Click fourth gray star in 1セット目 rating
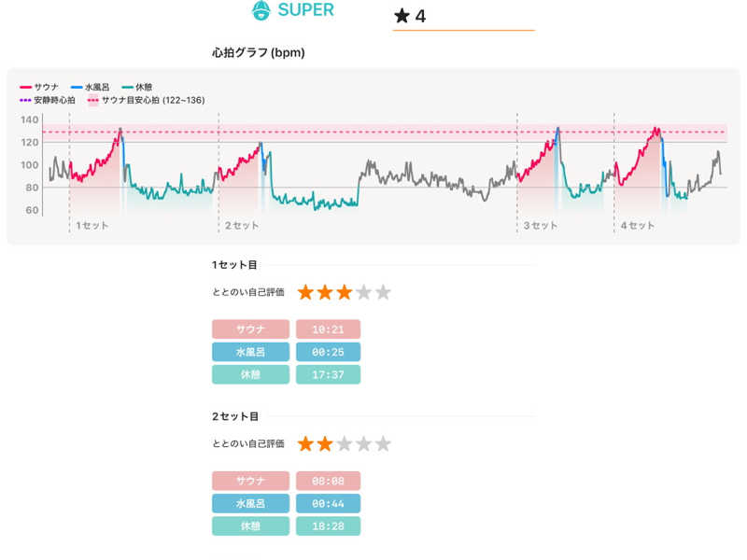The height and width of the screenshot is (560, 747). coord(363,292)
